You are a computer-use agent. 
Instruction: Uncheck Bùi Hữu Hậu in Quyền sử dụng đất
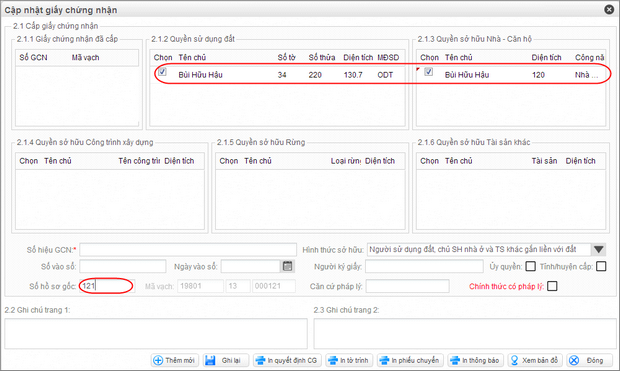click(x=162, y=72)
